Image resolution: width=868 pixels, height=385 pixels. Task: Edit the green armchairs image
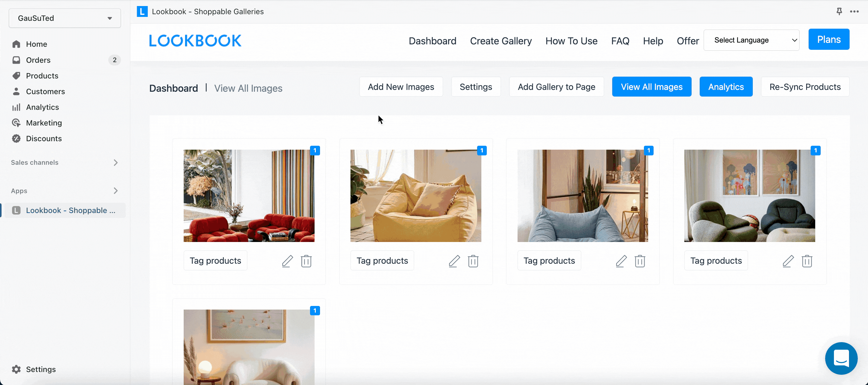pos(788,261)
